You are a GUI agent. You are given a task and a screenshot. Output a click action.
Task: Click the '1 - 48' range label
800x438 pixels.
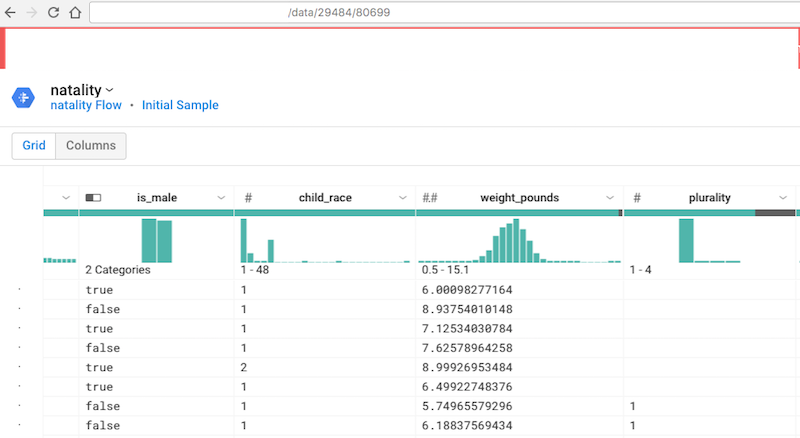point(255,270)
